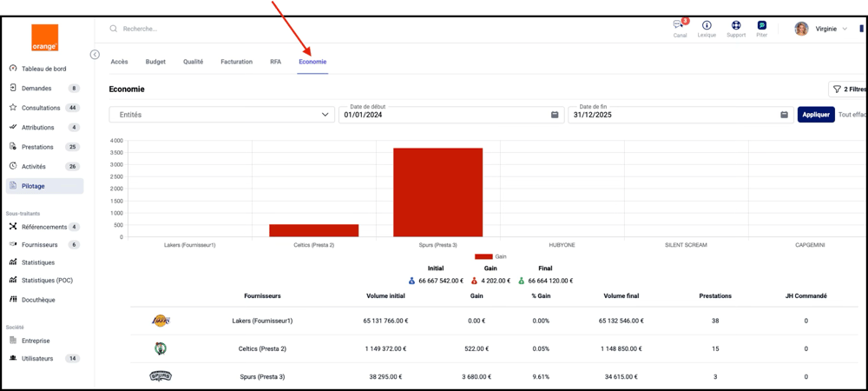
Task: Switch to the Qualité tab
Action: (194, 62)
